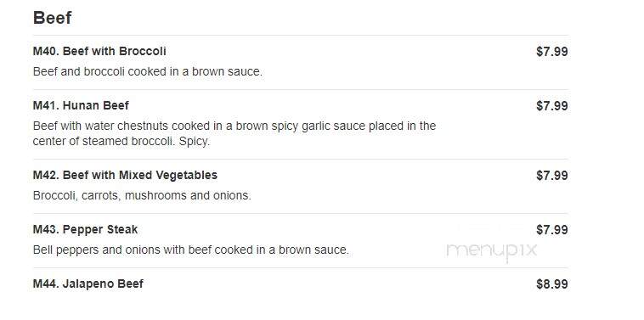Select the M40. Beef with Broccoli item
Image resolution: width=644 pixels, height=320 pixels.
pos(99,51)
